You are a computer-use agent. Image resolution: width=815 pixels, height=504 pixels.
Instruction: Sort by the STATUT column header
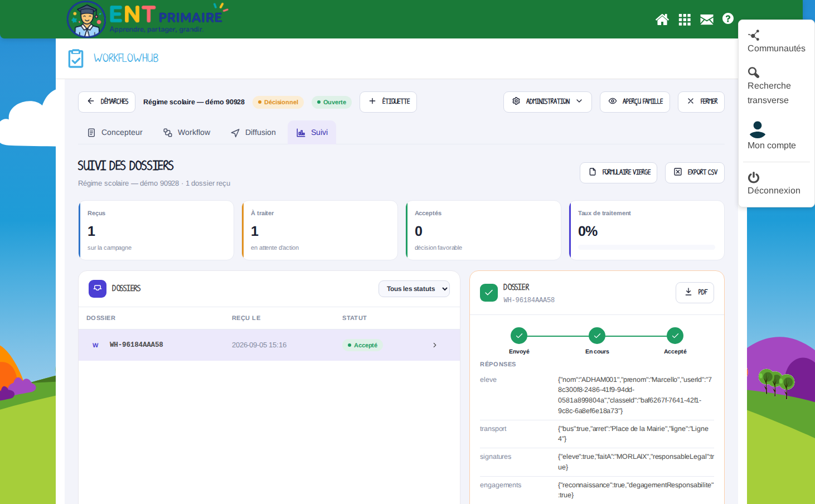pyautogui.click(x=355, y=318)
